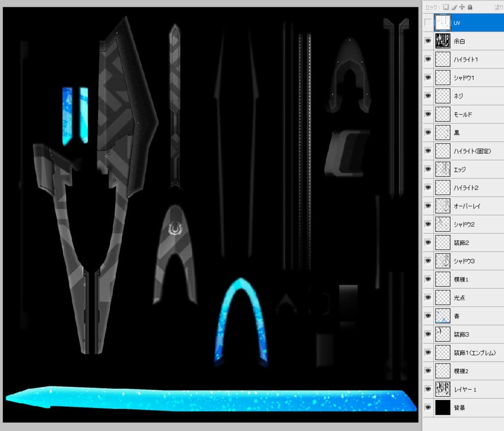The height and width of the screenshot is (431, 504).
Task: Click the black 背景 layer thumbnail
Action: click(x=442, y=407)
